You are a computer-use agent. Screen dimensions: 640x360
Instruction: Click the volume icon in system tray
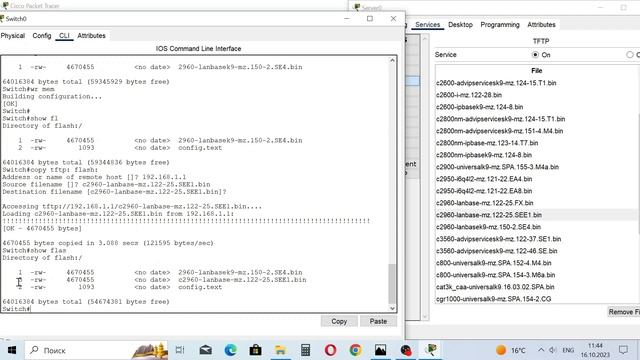pos(553,350)
